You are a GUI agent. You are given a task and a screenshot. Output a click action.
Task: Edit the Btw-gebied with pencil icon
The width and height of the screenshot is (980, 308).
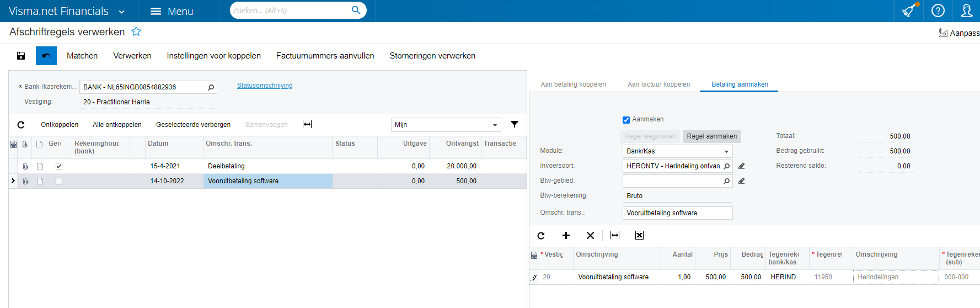(x=742, y=181)
